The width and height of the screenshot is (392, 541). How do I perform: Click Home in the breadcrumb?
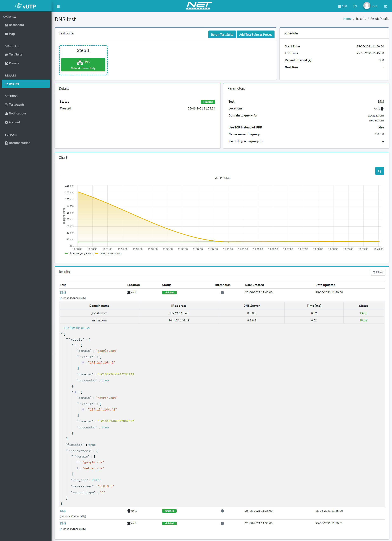(347, 19)
